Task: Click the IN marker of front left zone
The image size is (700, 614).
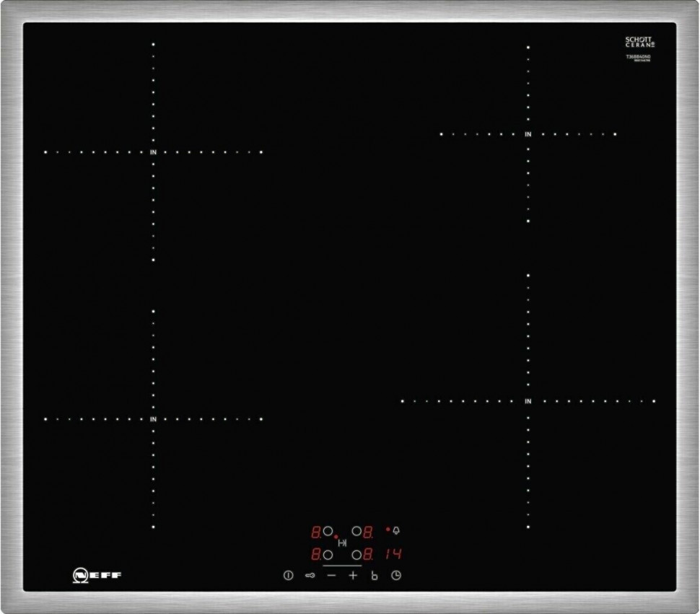Action: (153, 419)
